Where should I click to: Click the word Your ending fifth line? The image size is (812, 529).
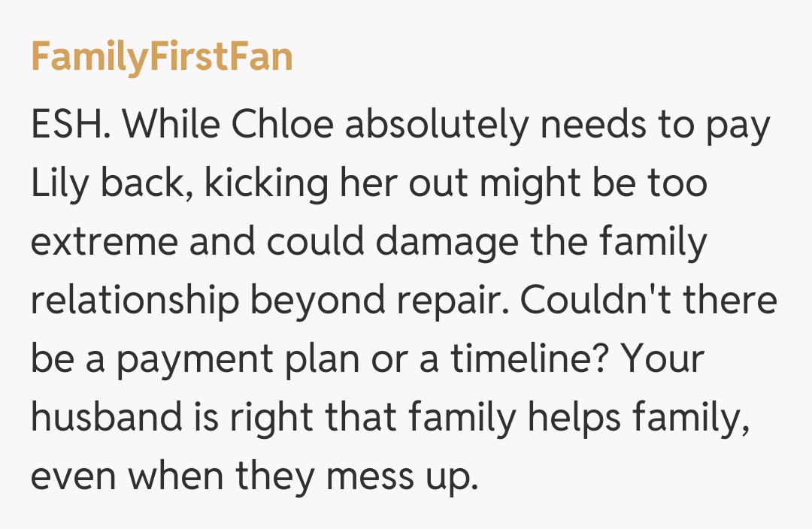(x=665, y=361)
